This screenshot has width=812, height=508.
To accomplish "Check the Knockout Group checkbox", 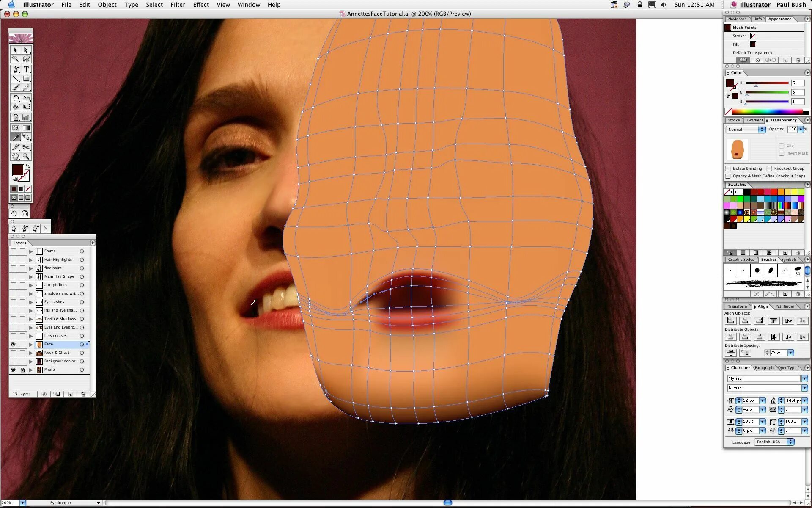I will pos(769,168).
